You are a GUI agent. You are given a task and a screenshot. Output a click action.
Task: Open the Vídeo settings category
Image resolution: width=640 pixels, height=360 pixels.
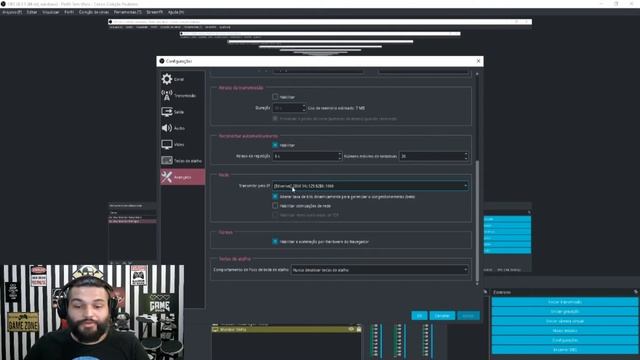[x=182, y=144]
